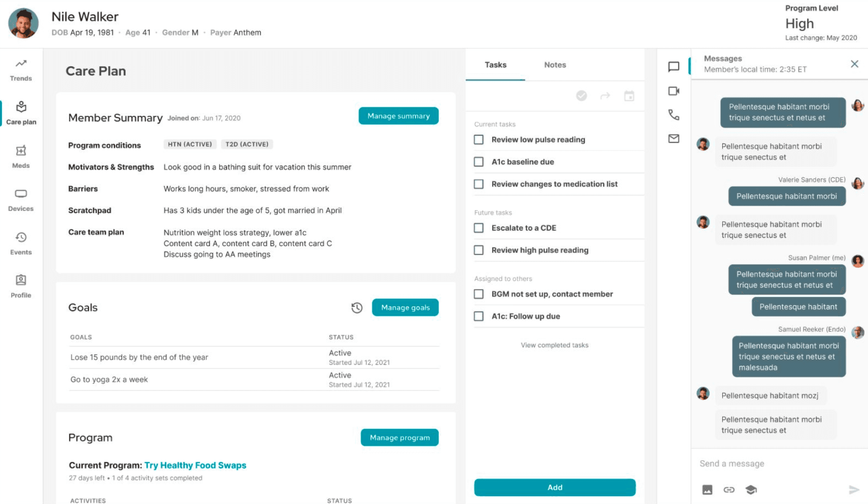The height and width of the screenshot is (504, 868).
Task: Open the Trends sidebar icon
Action: 21,70
